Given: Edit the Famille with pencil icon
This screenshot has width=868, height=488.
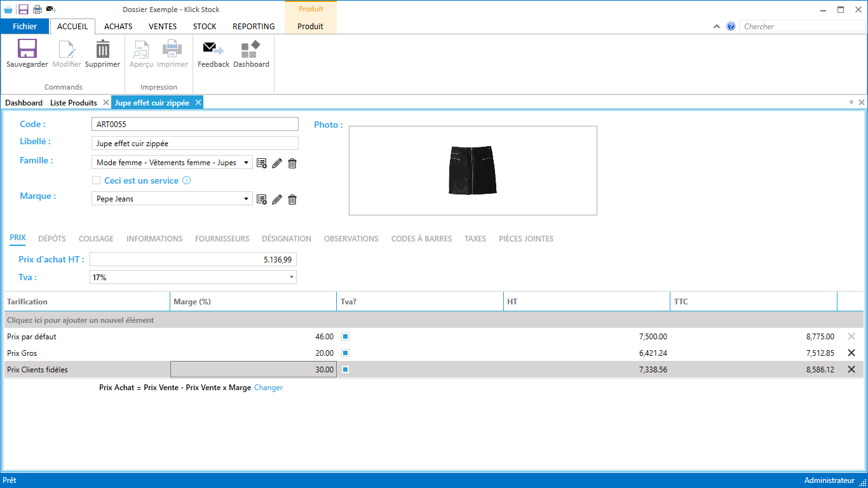Looking at the screenshot, I should pyautogui.click(x=277, y=163).
